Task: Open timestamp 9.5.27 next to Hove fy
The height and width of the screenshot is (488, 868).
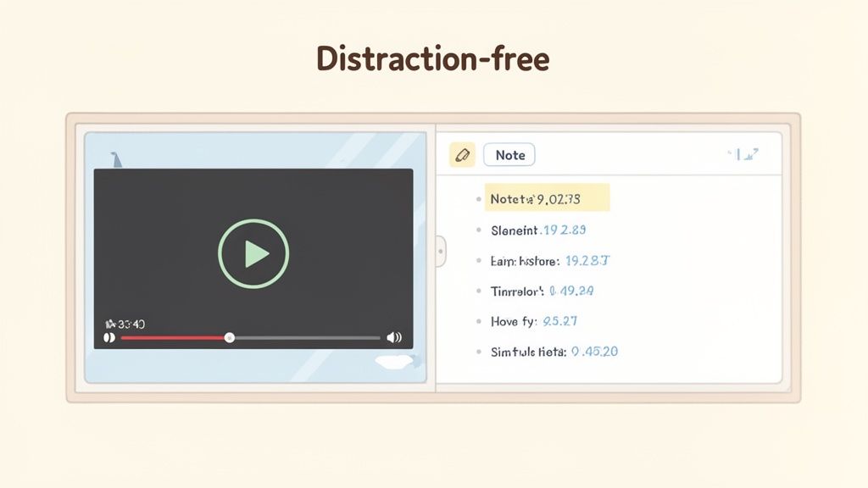Action: (559, 321)
